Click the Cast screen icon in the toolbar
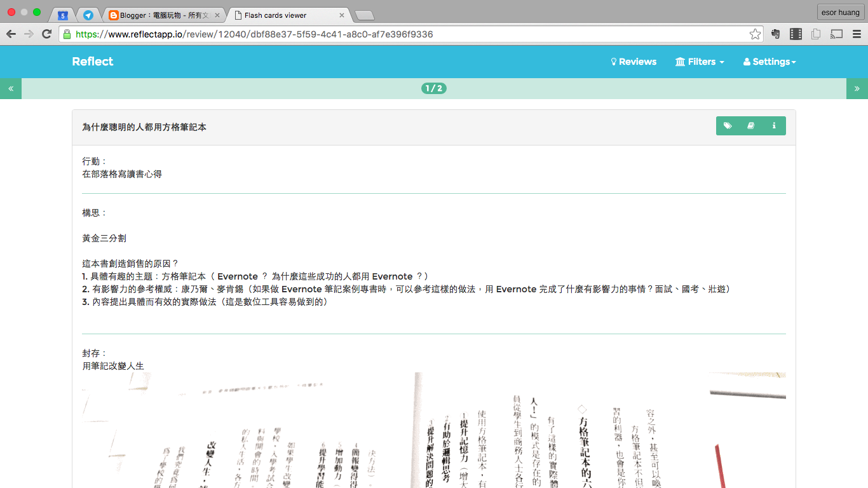 pos(837,34)
